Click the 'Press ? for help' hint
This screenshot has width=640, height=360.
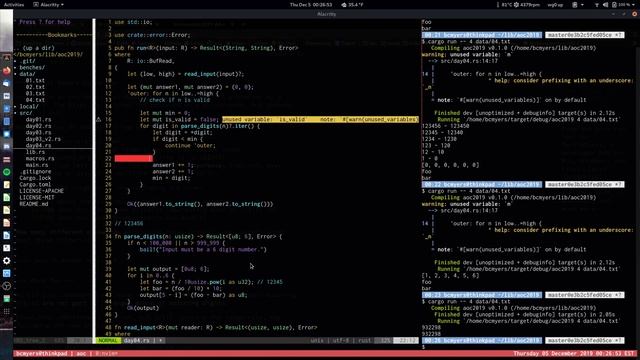click(x=45, y=22)
